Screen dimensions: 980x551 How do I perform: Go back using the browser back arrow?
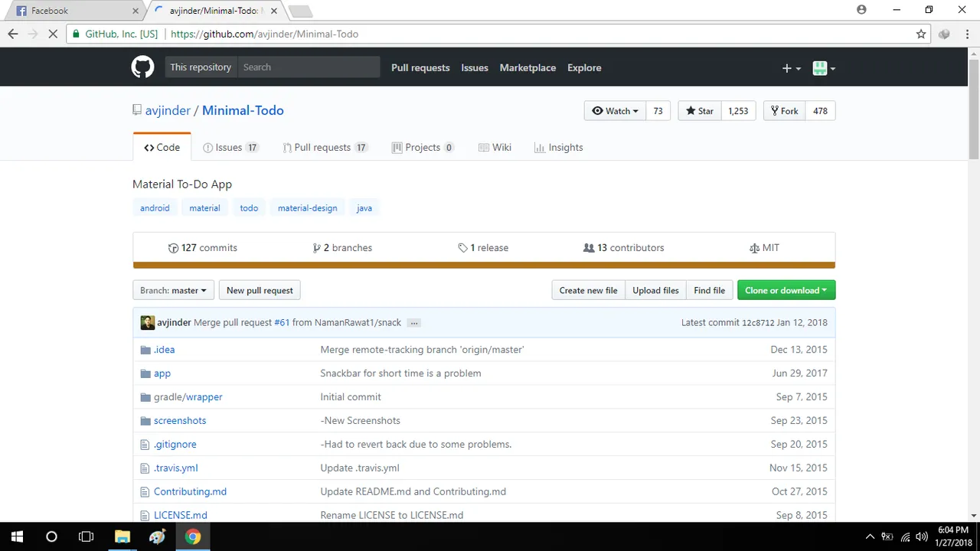[13, 34]
